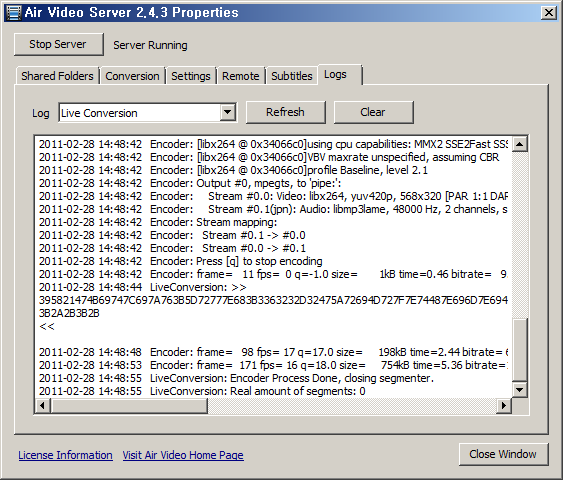Clear the log contents
Image resolution: width=563 pixels, height=480 pixels.
373,112
